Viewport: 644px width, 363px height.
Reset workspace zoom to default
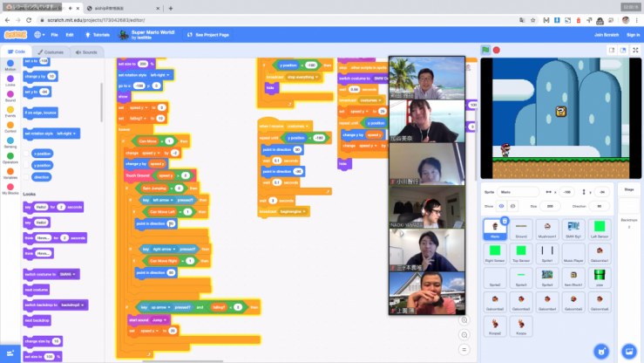[464, 349]
